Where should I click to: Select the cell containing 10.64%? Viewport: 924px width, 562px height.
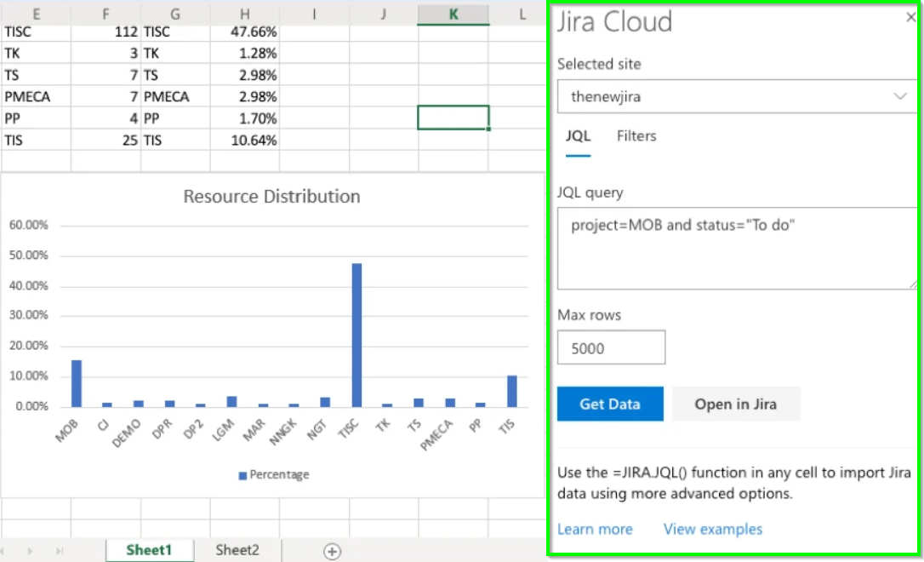pos(244,140)
